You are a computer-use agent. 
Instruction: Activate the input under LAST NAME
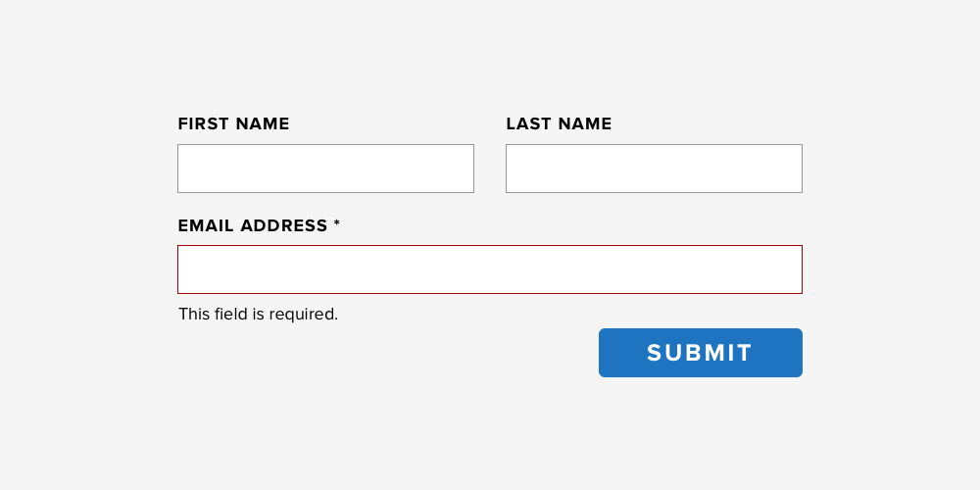pos(654,169)
